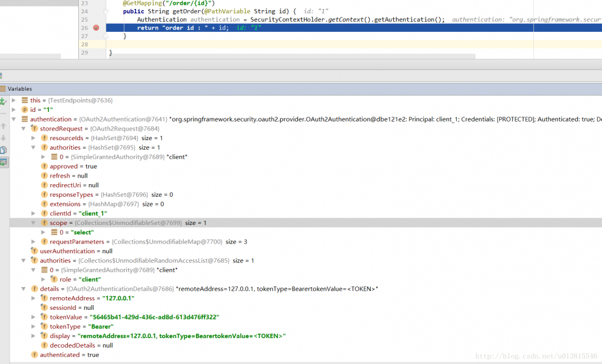Expand the requestParameters node
This screenshot has width=602, height=364.
coord(33,241)
